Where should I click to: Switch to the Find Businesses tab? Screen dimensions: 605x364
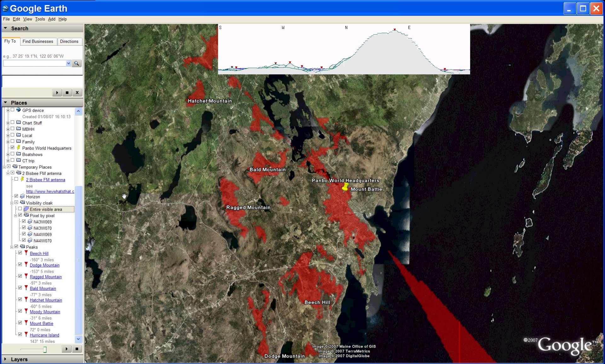(38, 42)
